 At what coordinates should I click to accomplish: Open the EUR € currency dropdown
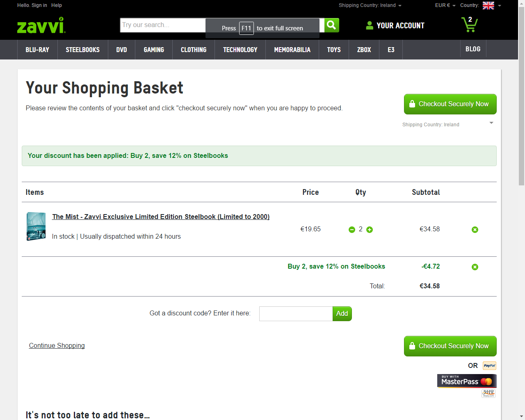(x=445, y=5)
